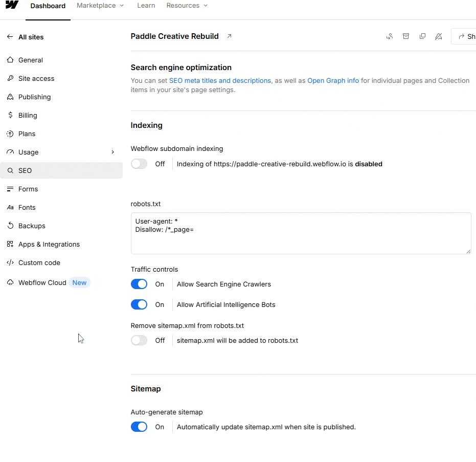Open the Dashboard tab
This screenshot has width=476, height=462.
click(48, 6)
